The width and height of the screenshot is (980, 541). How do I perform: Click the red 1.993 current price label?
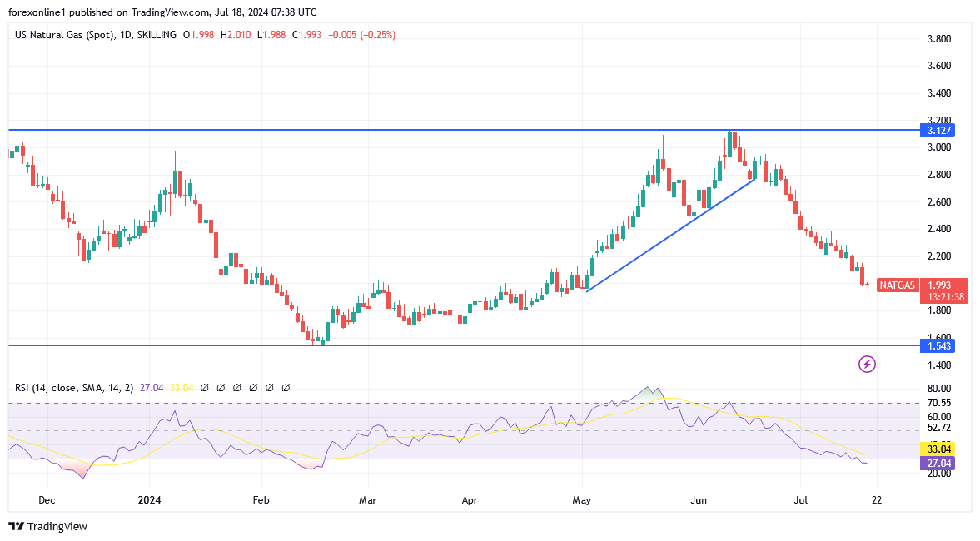pyautogui.click(x=943, y=285)
